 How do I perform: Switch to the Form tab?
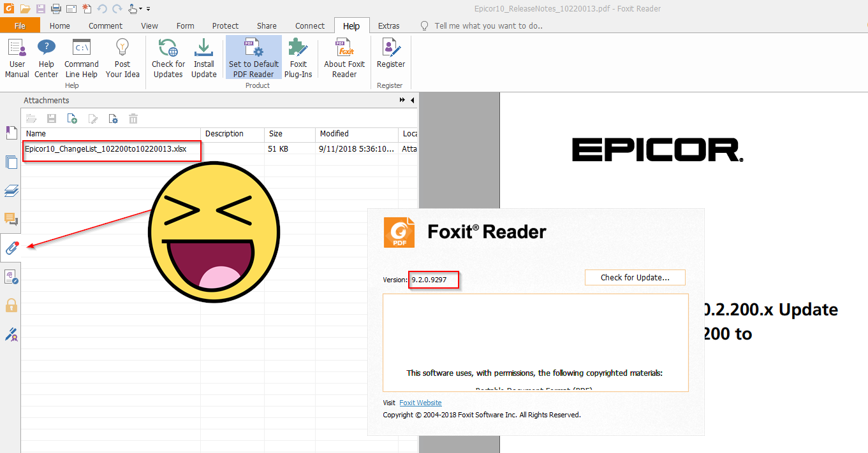tap(186, 25)
